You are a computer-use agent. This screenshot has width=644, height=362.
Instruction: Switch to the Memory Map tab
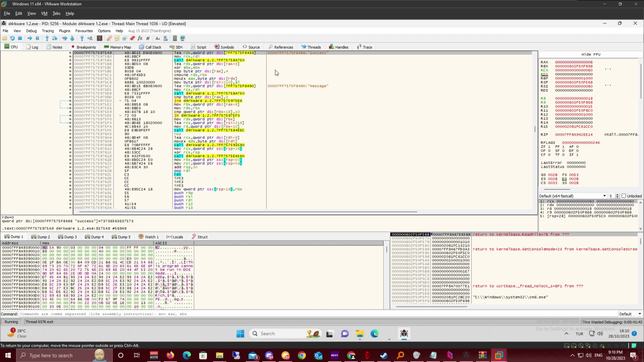118,47
